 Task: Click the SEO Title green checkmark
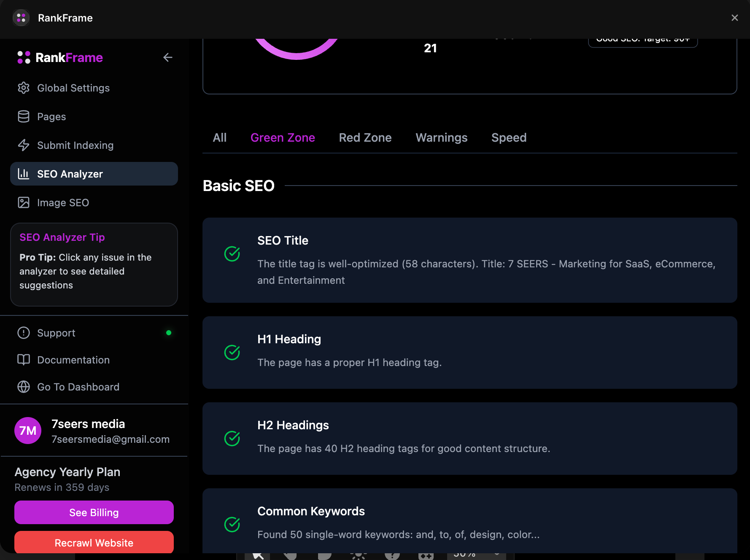coord(232,254)
